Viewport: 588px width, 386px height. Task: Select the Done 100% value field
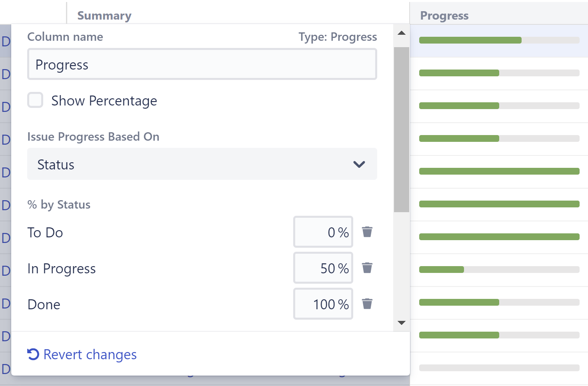point(323,304)
